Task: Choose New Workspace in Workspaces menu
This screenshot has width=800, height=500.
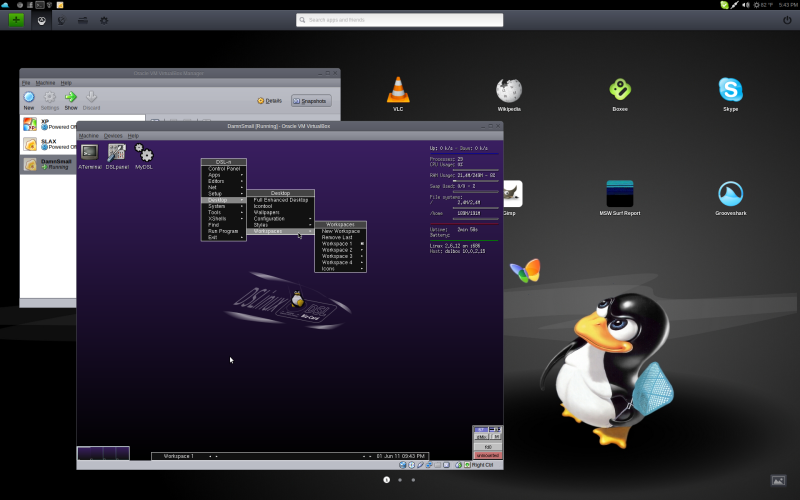Action: [340, 231]
